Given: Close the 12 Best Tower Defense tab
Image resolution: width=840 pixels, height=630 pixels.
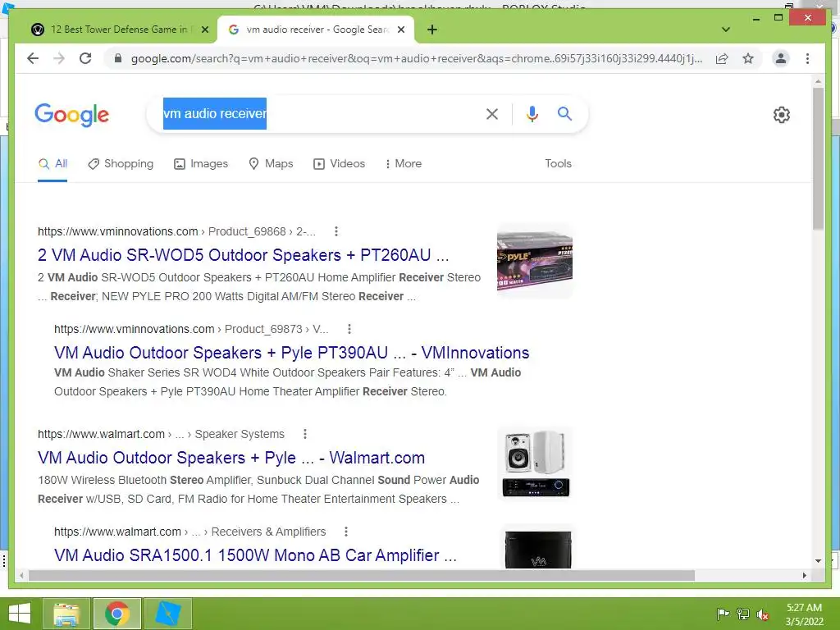Looking at the screenshot, I should pyautogui.click(x=204, y=30).
